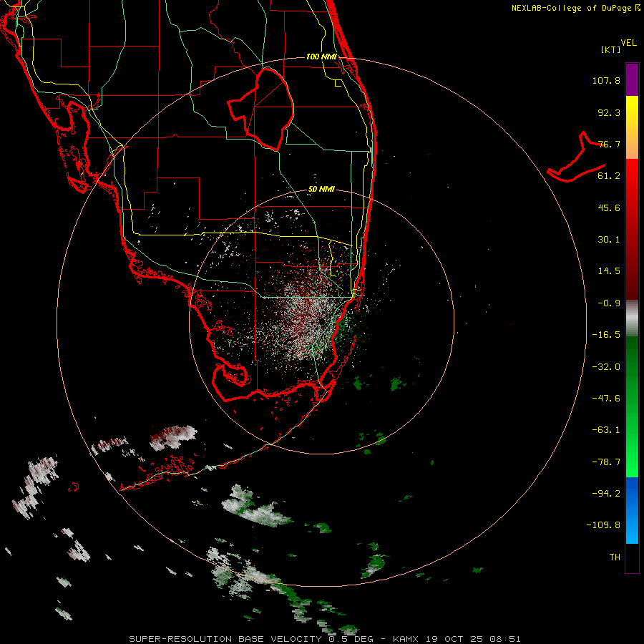Image resolution: width=644 pixels, height=644 pixels.
Task: Click the Super-Resolution Base Velocity caption
Action: (x=324, y=639)
